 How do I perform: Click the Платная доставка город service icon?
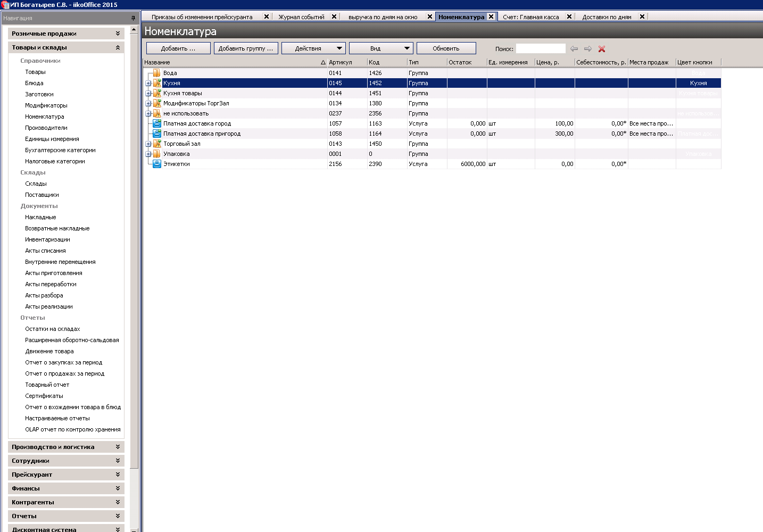(157, 123)
